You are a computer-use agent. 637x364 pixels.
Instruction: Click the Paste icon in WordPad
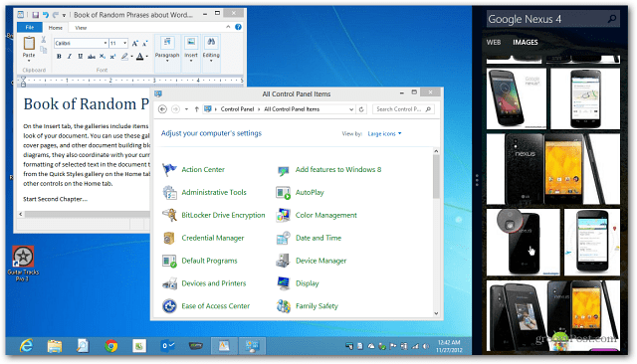click(29, 43)
